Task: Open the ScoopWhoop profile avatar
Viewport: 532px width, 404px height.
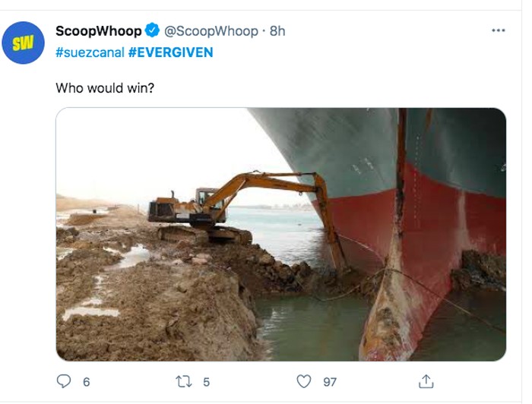Action: (x=24, y=43)
